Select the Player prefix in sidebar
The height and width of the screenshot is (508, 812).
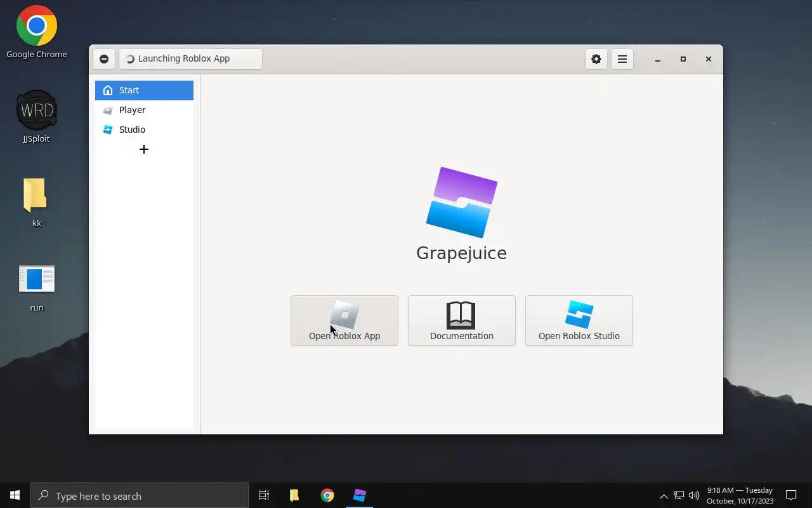[x=144, y=110]
